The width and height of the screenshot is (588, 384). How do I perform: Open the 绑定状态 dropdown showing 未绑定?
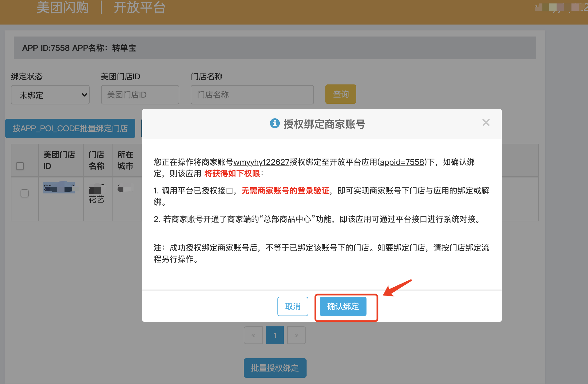coord(50,95)
